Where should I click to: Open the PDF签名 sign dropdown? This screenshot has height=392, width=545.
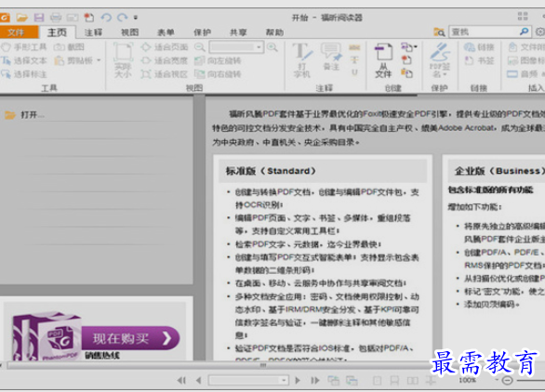(439, 60)
